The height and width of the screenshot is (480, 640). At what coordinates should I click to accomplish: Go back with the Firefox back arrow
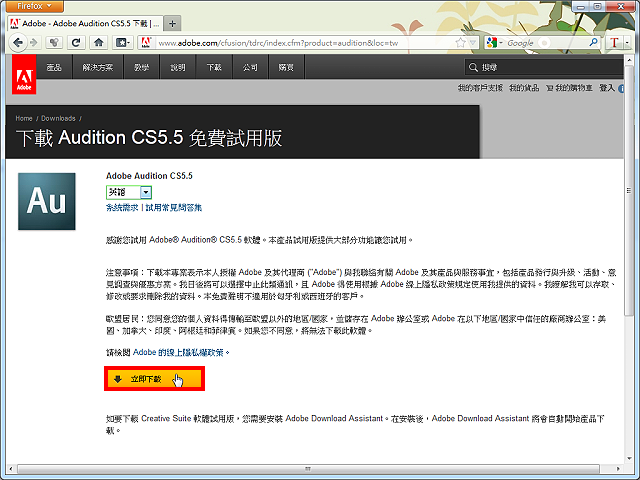(x=18, y=42)
